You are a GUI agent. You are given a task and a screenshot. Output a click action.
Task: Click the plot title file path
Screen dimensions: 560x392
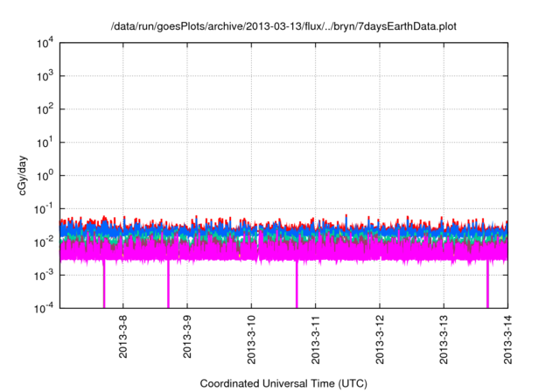(x=283, y=26)
